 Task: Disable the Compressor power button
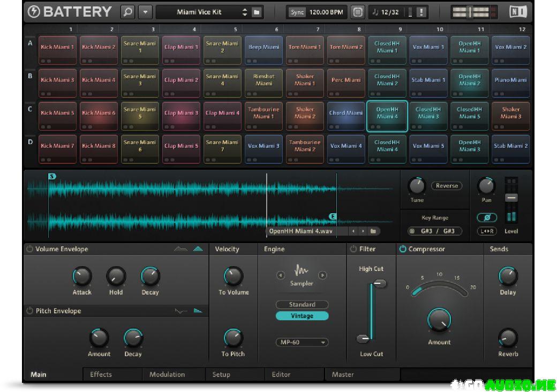402,249
